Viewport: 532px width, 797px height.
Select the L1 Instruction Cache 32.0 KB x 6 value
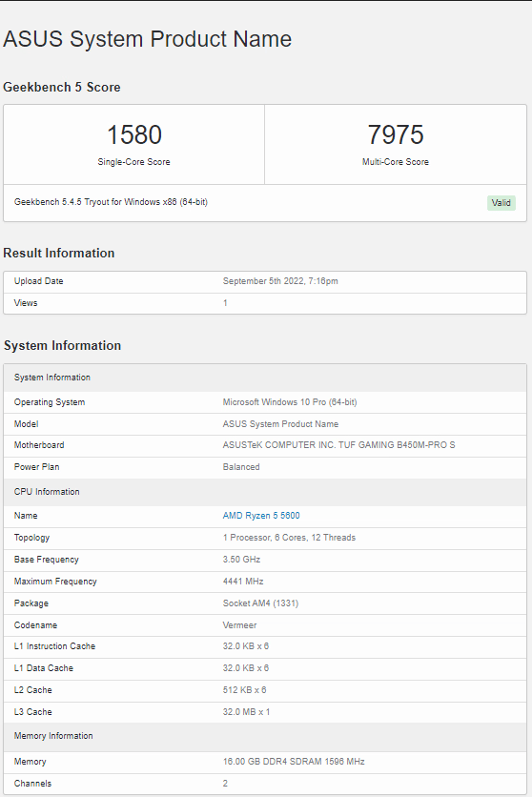tap(245, 646)
